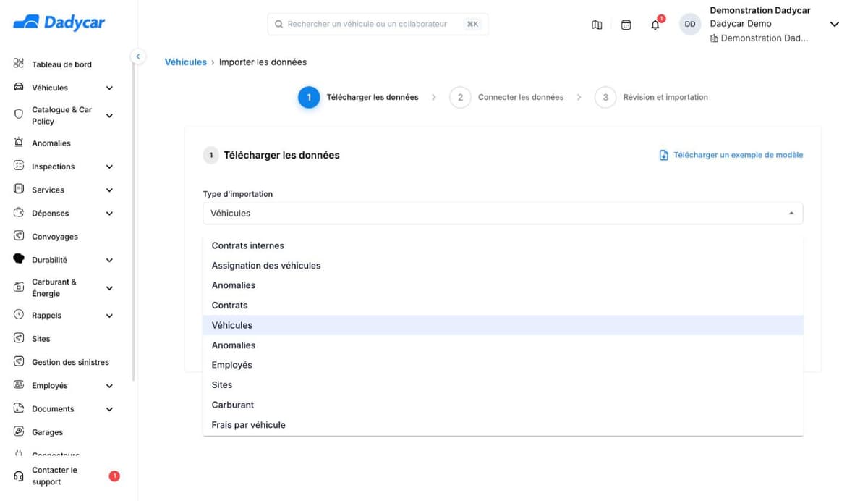Select Frais par véhicule option
868x501 pixels.
503,425
